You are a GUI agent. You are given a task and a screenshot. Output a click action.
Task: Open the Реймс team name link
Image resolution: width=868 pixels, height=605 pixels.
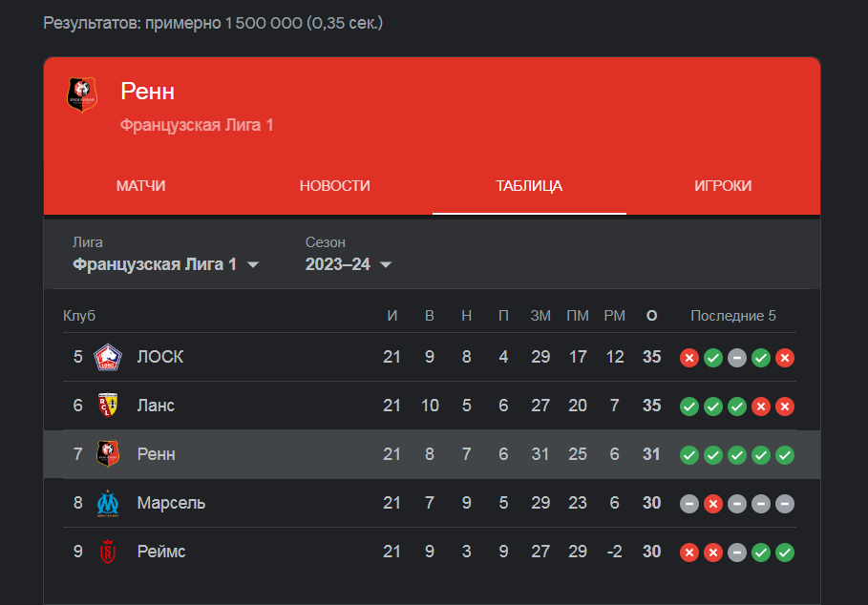coord(161,552)
